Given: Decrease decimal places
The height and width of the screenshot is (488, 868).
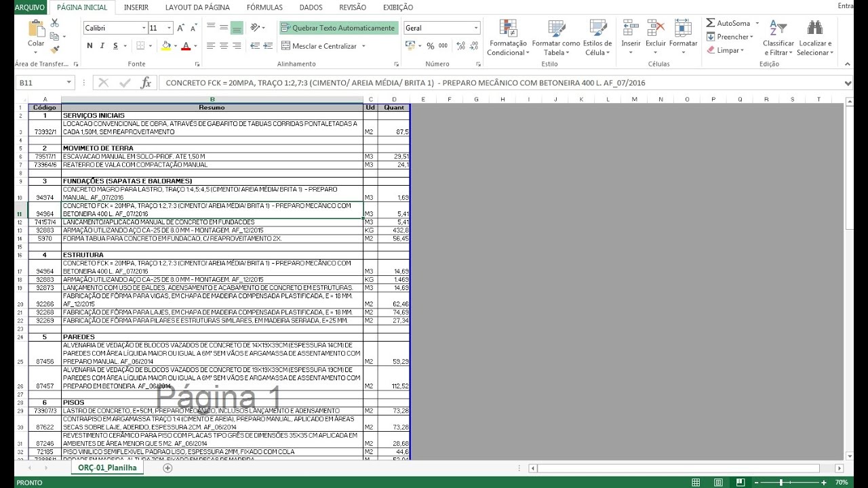Looking at the screenshot, I should coord(473,46).
